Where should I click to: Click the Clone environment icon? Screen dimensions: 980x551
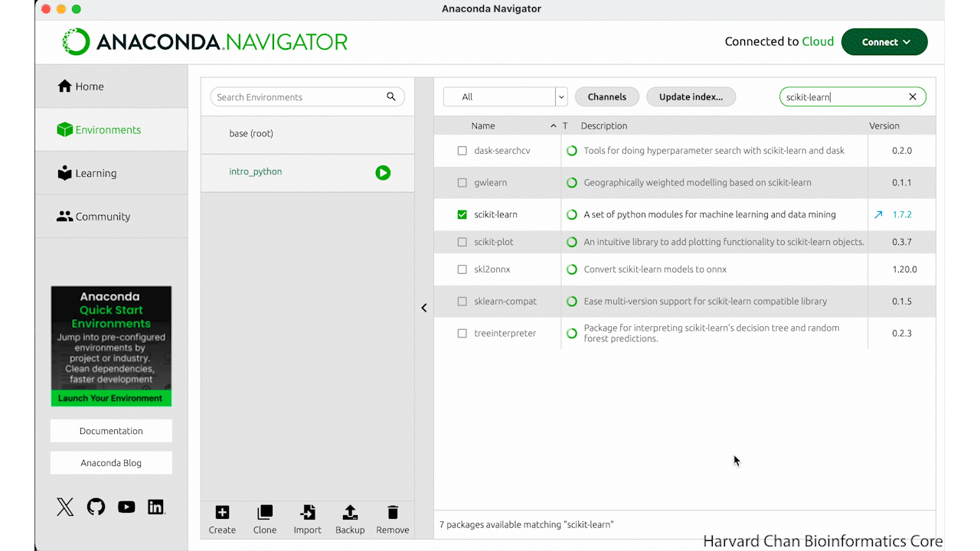265,513
